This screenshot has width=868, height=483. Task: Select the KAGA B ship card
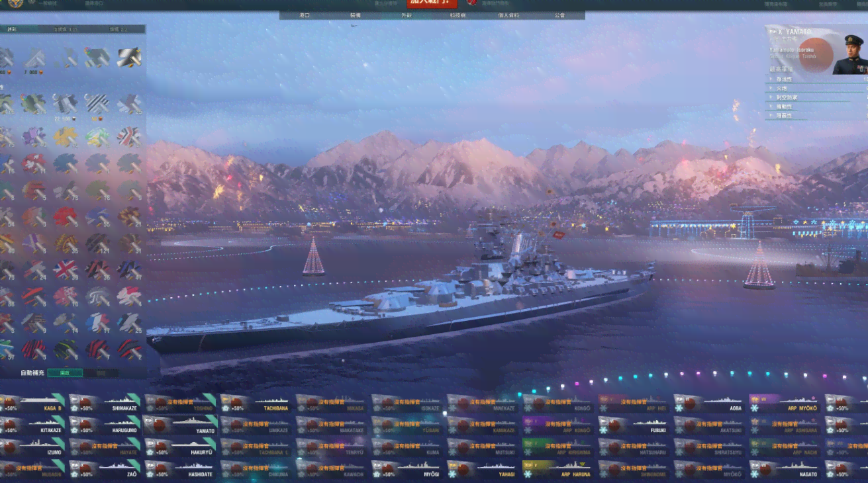pyautogui.click(x=32, y=402)
